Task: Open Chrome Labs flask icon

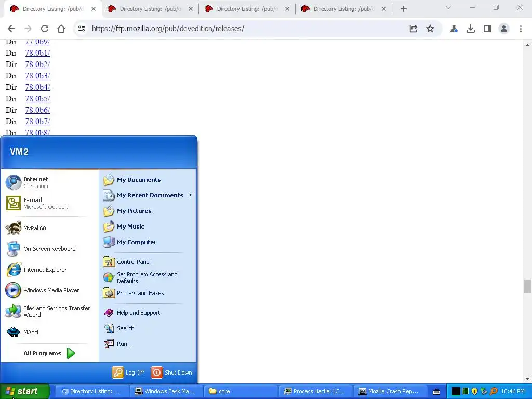Action: coord(454,29)
